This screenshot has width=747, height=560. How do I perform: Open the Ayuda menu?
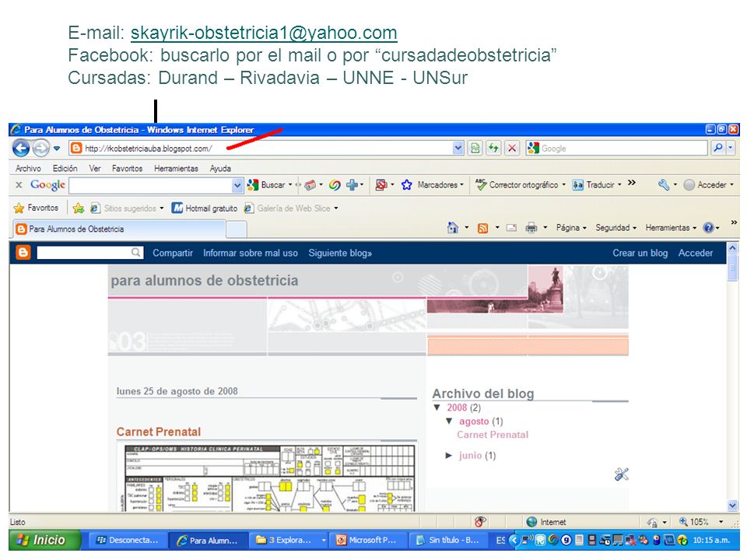point(220,168)
